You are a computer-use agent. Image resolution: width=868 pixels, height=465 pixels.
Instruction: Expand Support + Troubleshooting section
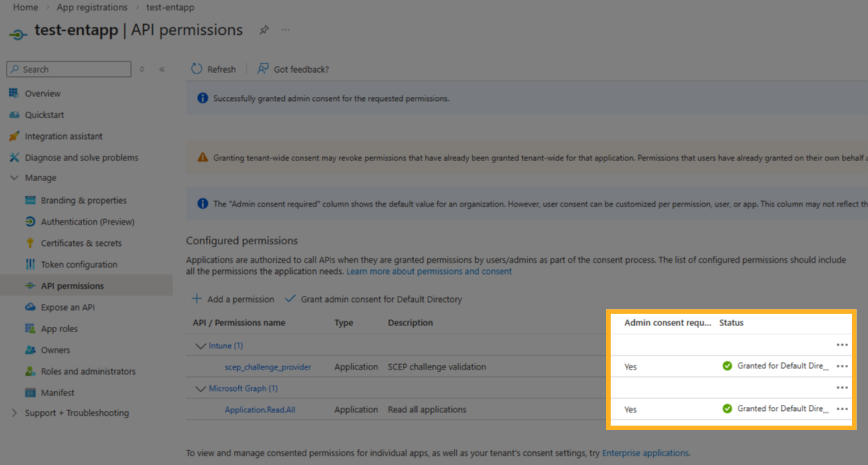coord(14,413)
